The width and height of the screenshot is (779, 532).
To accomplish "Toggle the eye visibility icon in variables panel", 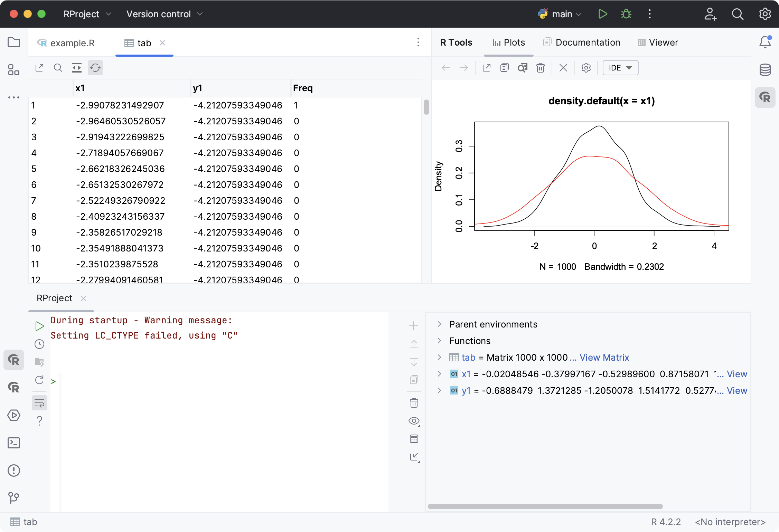I will (x=414, y=421).
